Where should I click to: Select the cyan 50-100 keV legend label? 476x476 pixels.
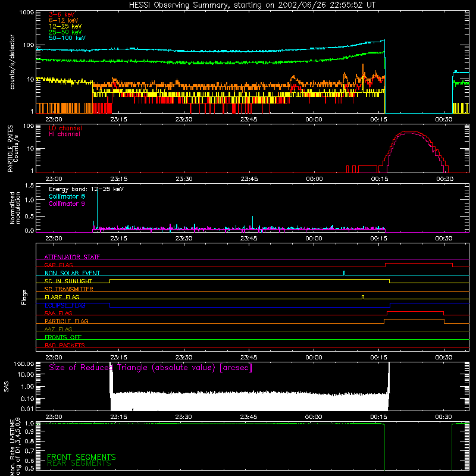(67, 38)
